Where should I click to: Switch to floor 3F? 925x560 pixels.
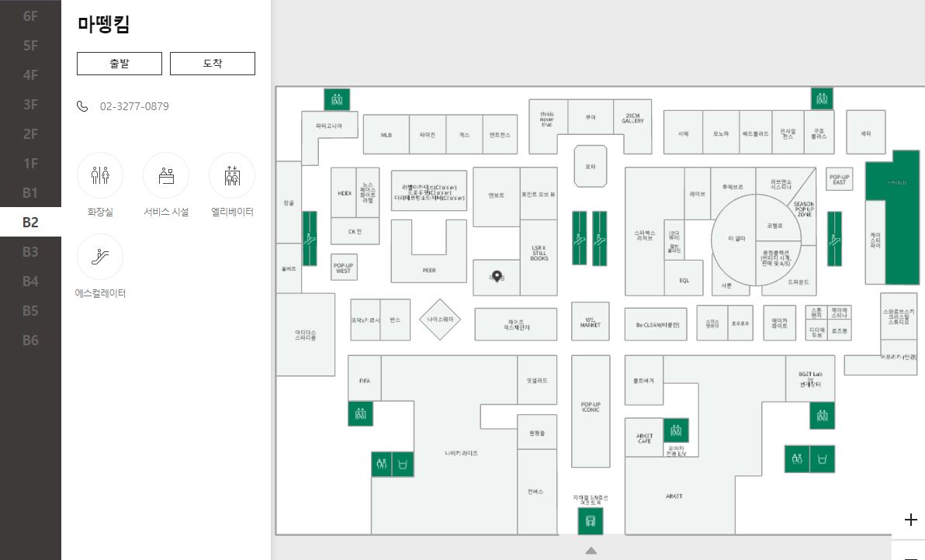coord(31,105)
